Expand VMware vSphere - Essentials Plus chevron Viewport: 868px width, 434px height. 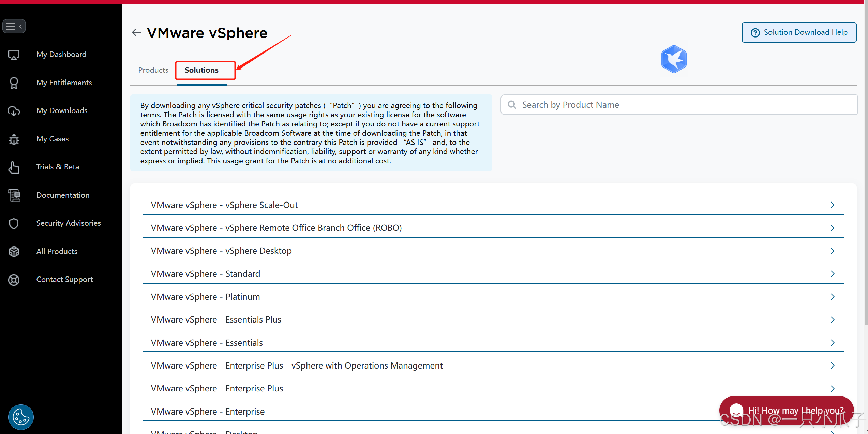832,320
